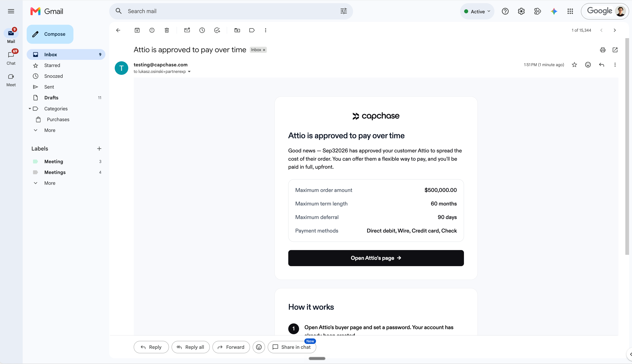Open Gmail settings gear

[x=521, y=11]
